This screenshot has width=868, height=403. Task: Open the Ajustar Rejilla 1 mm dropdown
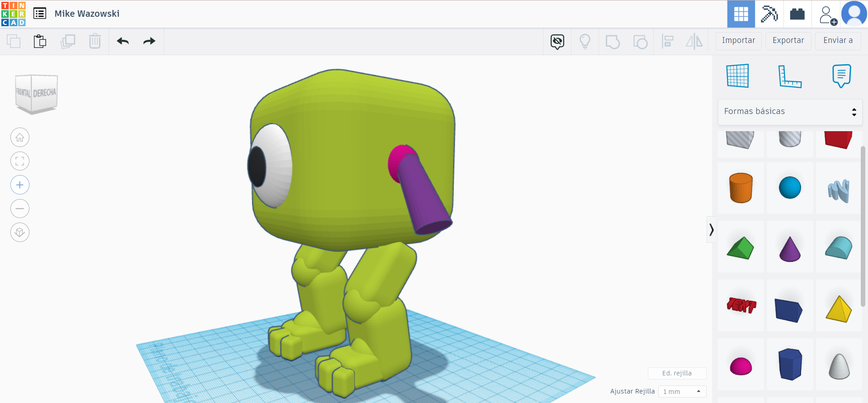[x=682, y=391]
